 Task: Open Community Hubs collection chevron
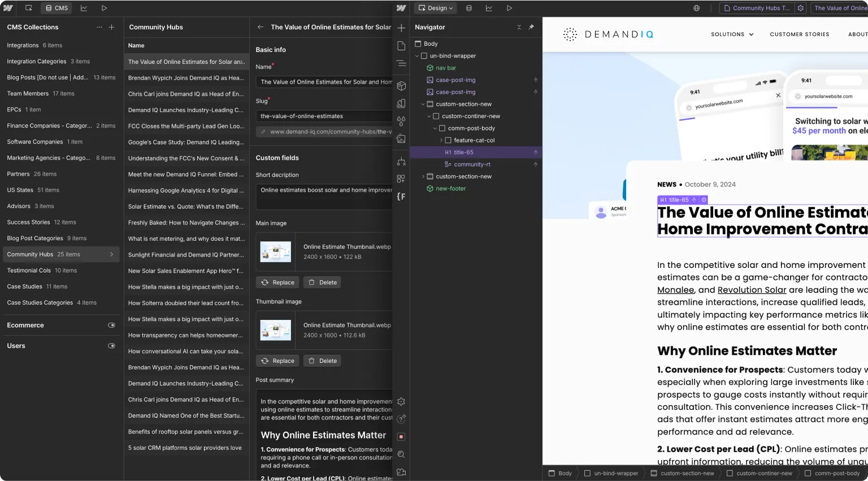point(111,254)
